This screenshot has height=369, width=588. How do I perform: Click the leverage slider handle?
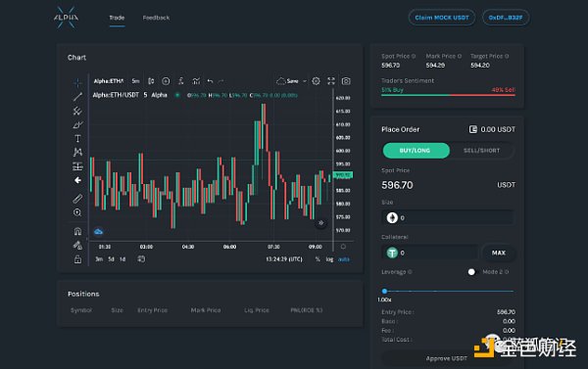(384, 291)
